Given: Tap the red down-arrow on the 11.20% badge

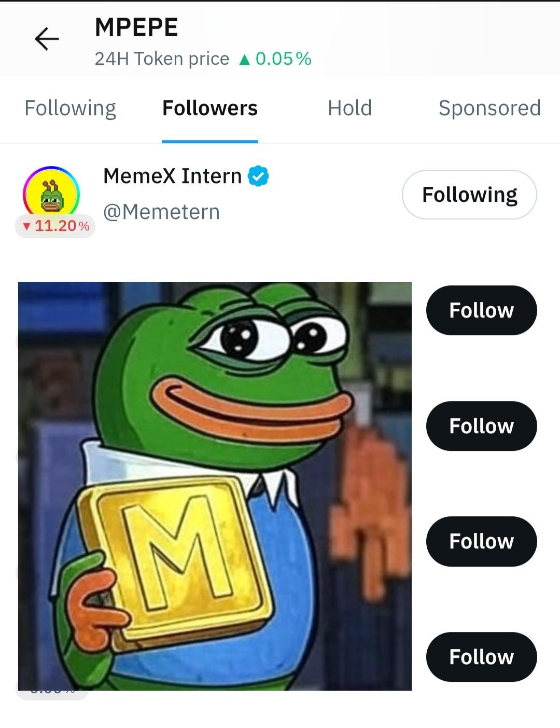Looking at the screenshot, I should click(26, 226).
